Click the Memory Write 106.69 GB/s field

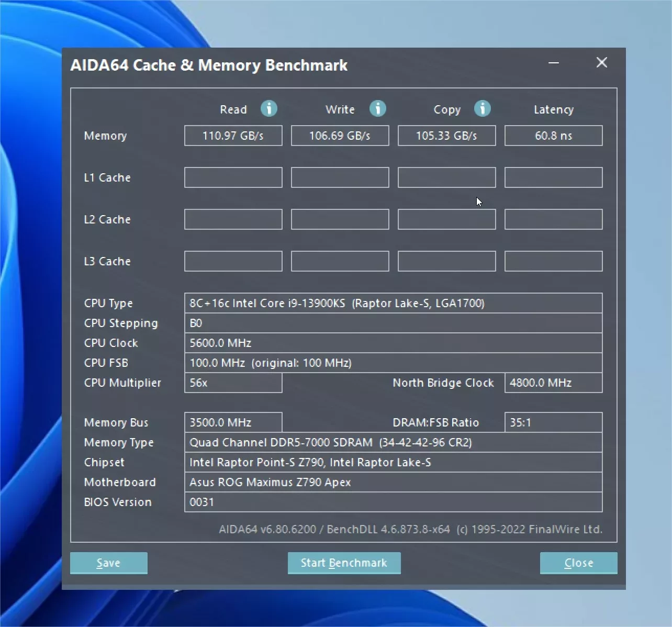(x=340, y=136)
